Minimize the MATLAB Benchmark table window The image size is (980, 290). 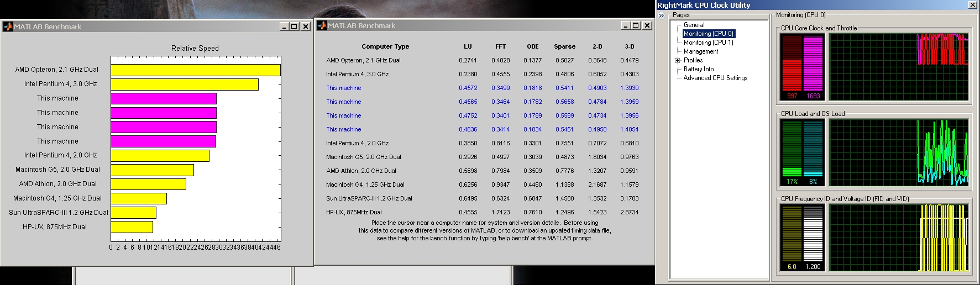[x=626, y=25]
